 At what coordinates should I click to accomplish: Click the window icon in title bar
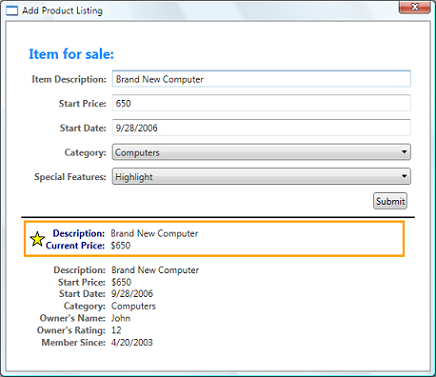[x=12, y=11]
